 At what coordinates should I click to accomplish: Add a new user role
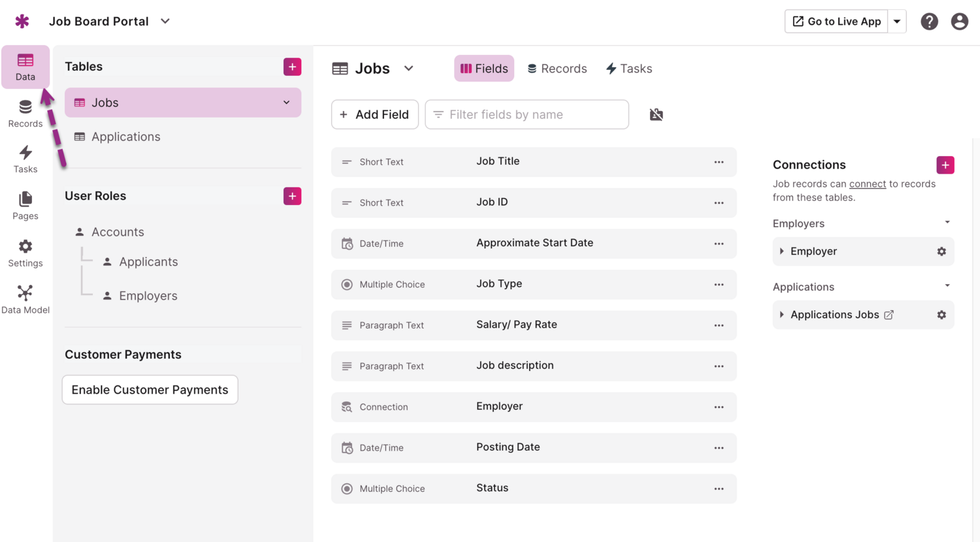292,196
